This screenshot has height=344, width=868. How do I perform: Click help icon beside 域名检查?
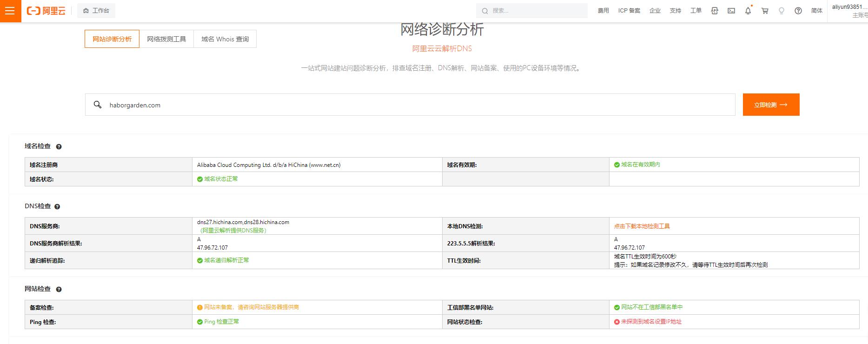[x=59, y=146]
